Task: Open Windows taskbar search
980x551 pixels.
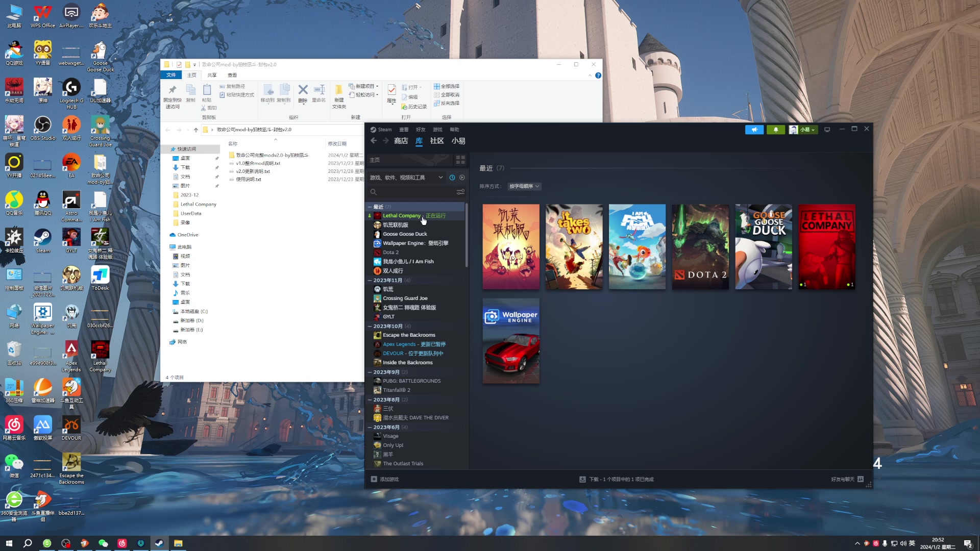Action: point(28,543)
